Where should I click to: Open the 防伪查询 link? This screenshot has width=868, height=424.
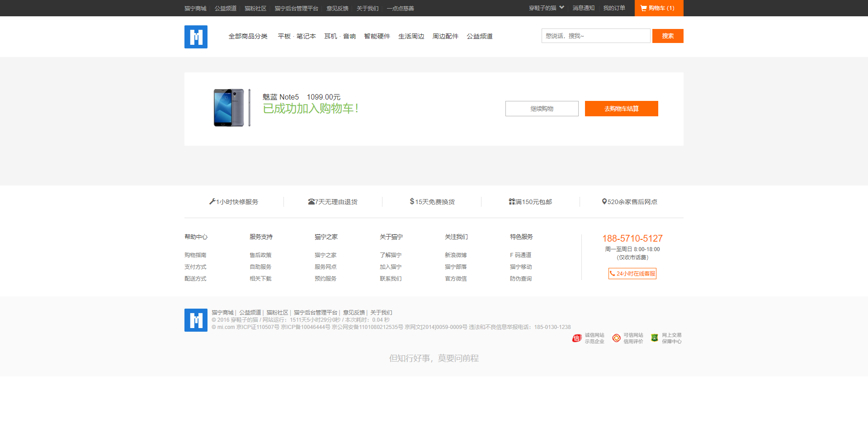pyautogui.click(x=521, y=279)
